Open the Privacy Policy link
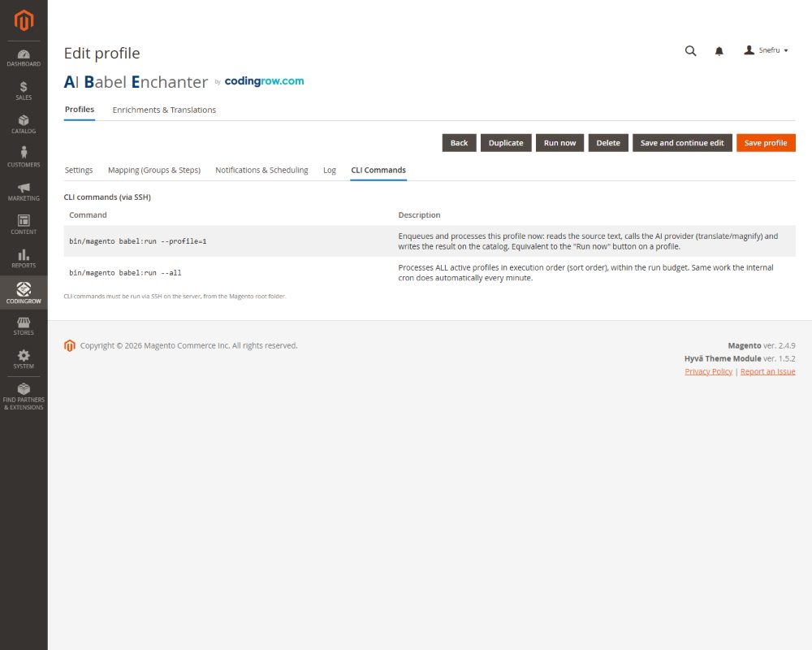Image resolution: width=812 pixels, height=650 pixels. pos(708,371)
